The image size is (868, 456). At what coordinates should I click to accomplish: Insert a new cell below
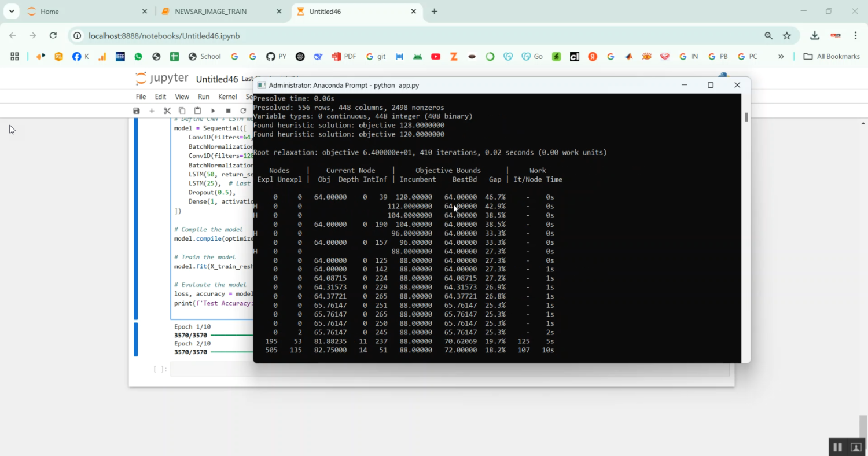coord(152,111)
